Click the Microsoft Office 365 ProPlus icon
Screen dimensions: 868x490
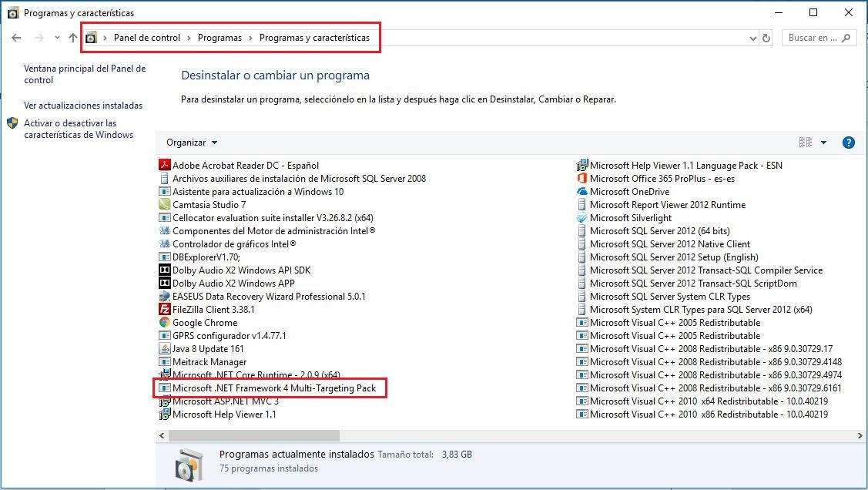(x=581, y=178)
